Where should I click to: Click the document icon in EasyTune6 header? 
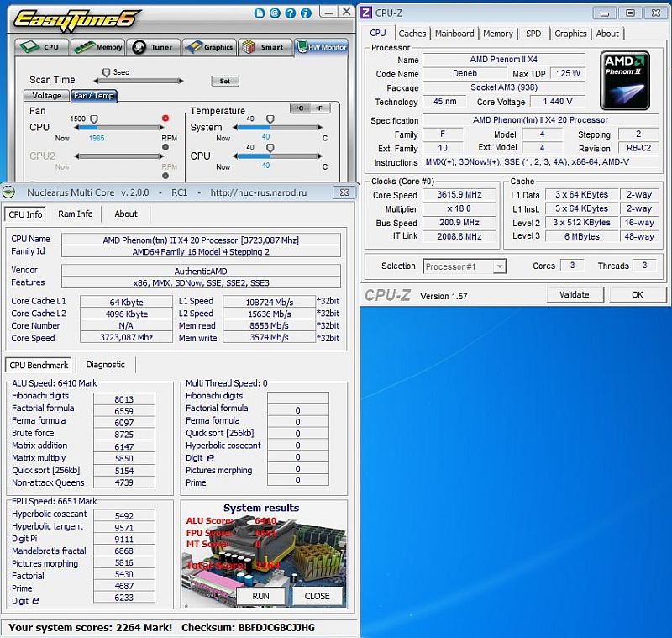[260, 13]
